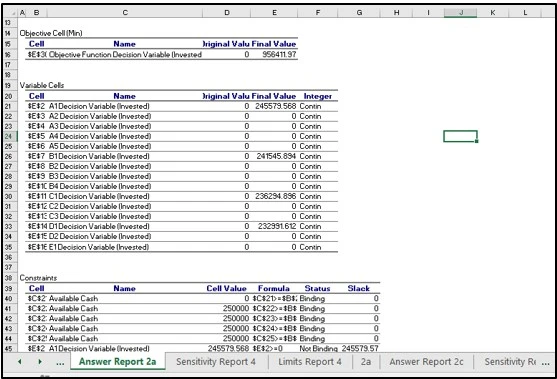Show hidden sheet tabs via left ellipsis
The height and width of the screenshot is (379, 557).
coord(60,362)
